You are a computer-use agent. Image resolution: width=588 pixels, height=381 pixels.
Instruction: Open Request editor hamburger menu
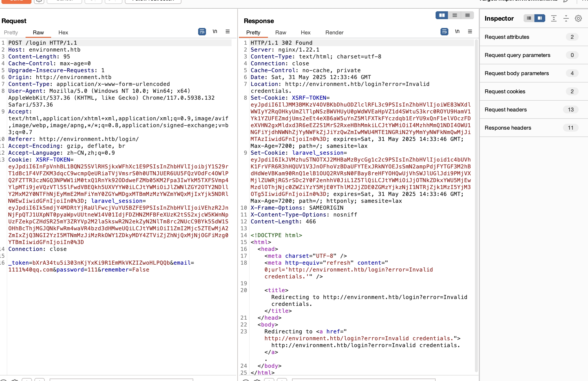(x=228, y=32)
